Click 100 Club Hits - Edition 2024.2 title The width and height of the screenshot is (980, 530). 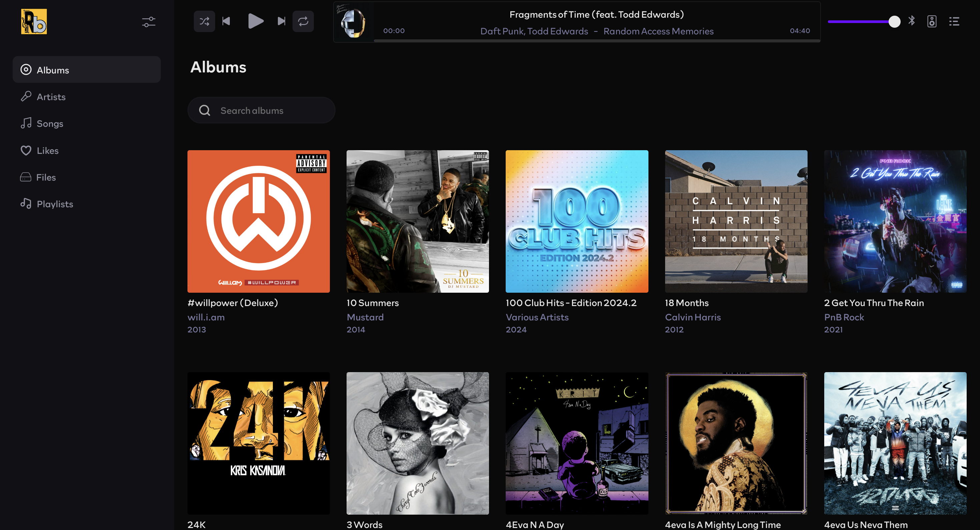571,303
